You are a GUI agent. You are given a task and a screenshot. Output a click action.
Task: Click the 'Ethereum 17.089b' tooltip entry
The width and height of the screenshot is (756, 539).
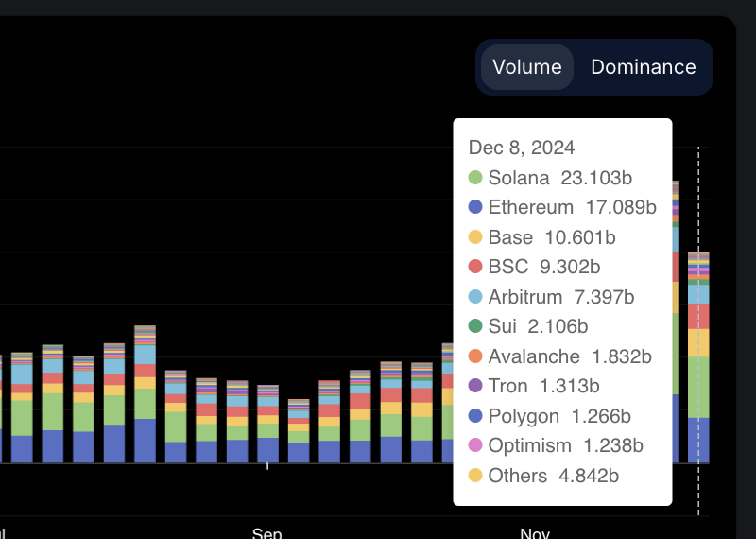pyautogui.click(x=562, y=207)
